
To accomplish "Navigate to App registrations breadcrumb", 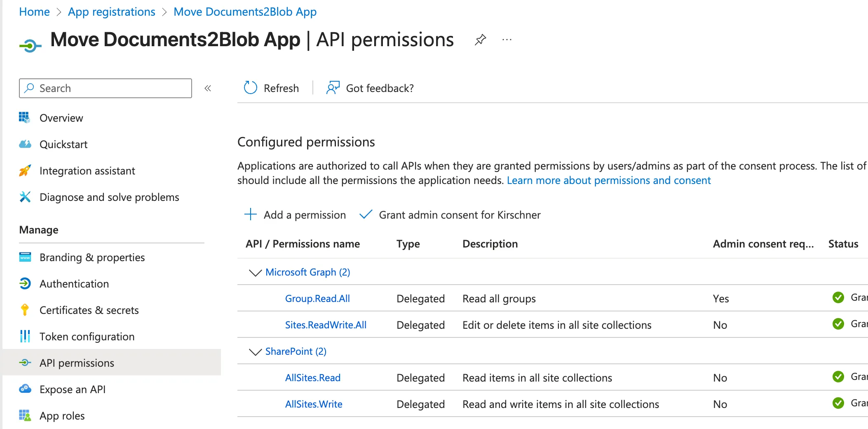I will (x=111, y=12).
